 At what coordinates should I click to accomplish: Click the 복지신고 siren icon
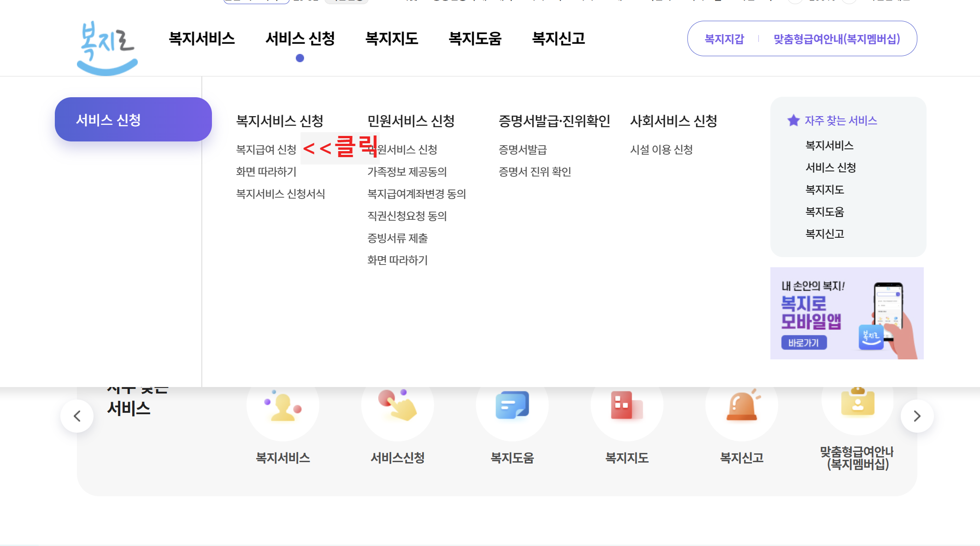point(741,405)
